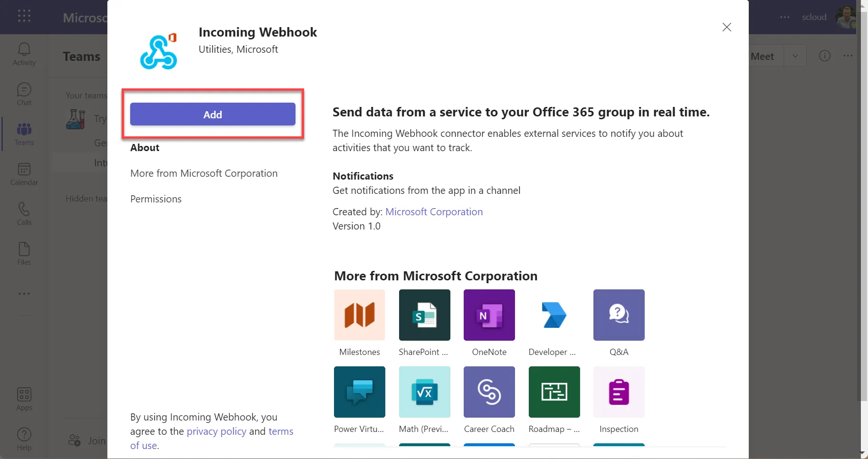Screen dimensions: 868x459
Task: Click the 'Utilities, Microsoft' category text
Action: click(238, 49)
